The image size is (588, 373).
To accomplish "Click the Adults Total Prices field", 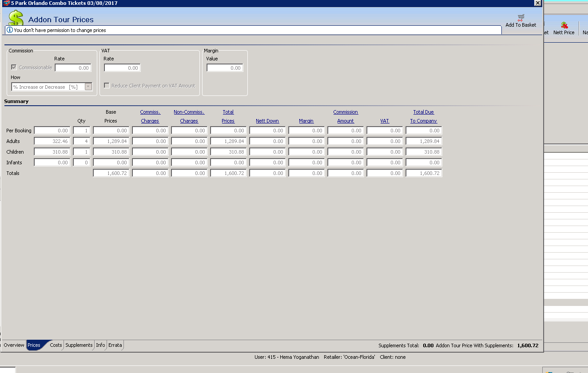I will coord(228,141).
